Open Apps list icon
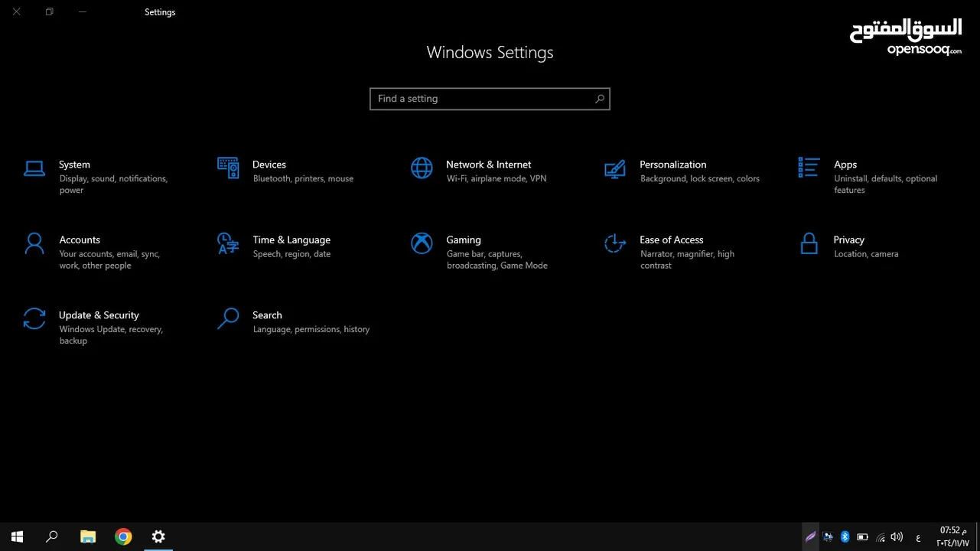The image size is (980, 551). pos(809,167)
